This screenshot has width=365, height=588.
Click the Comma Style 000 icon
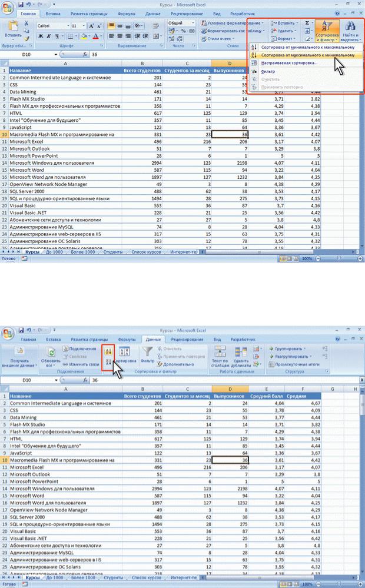192,31
